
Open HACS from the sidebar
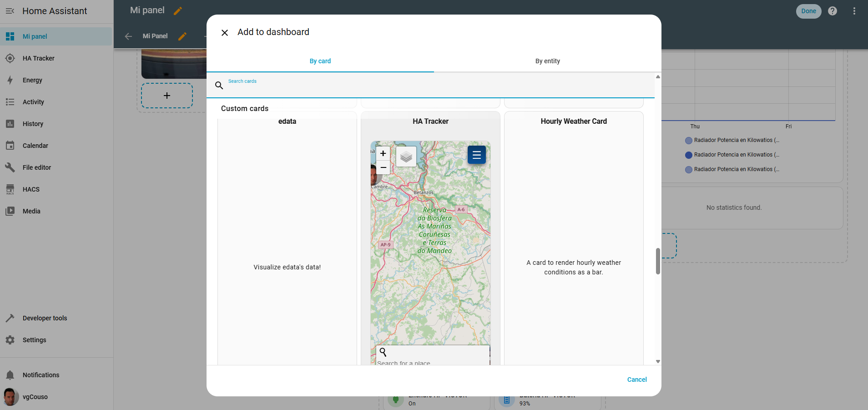click(56, 189)
